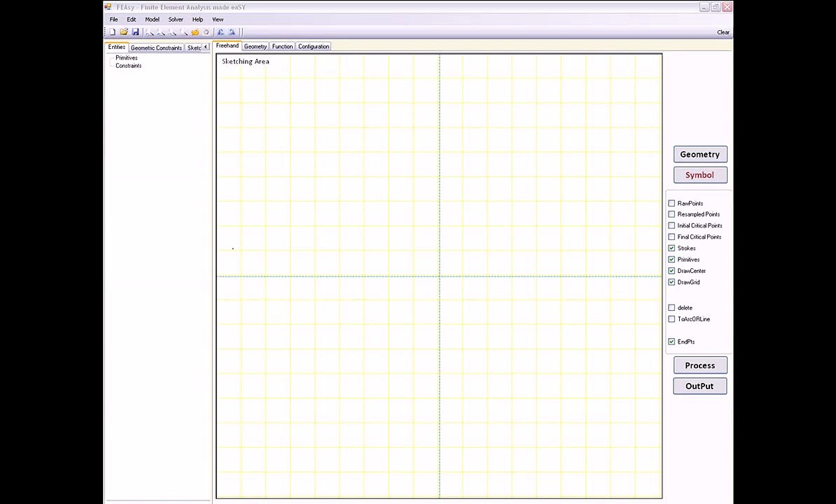This screenshot has height=504, width=836.
Task: Open the Help menu
Action: [x=197, y=19]
